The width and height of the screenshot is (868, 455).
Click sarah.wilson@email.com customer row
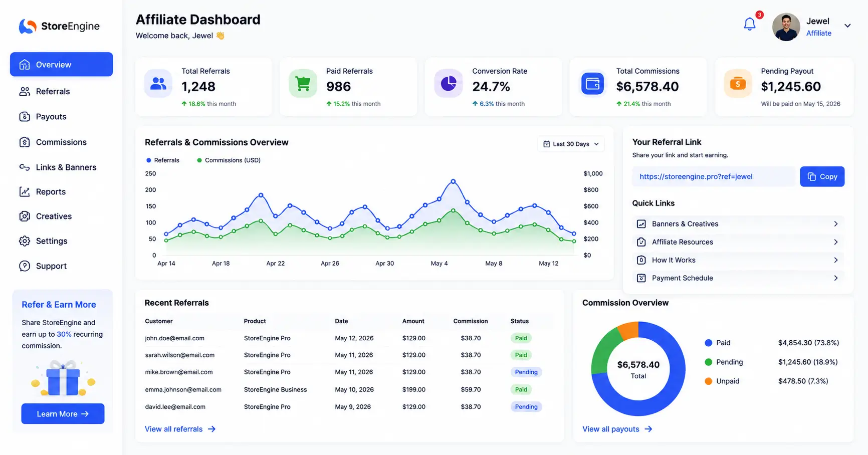point(179,355)
